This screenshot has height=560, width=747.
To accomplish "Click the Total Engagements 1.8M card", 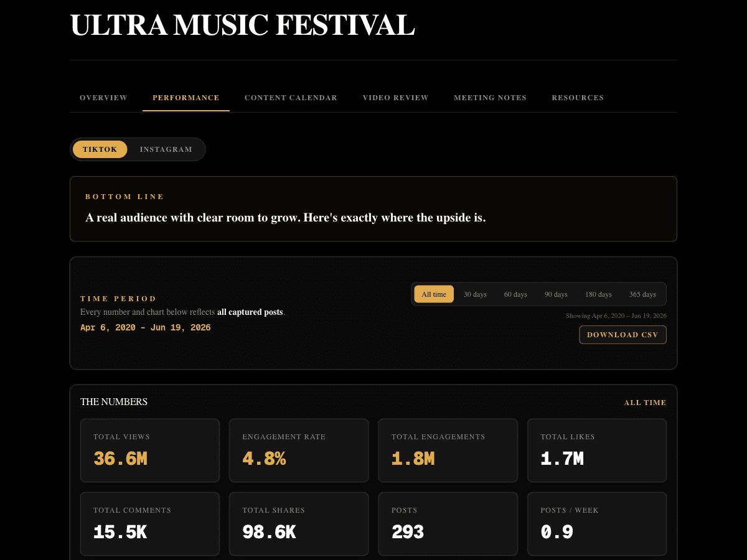I will pyautogui.click(x=448, y=450).
